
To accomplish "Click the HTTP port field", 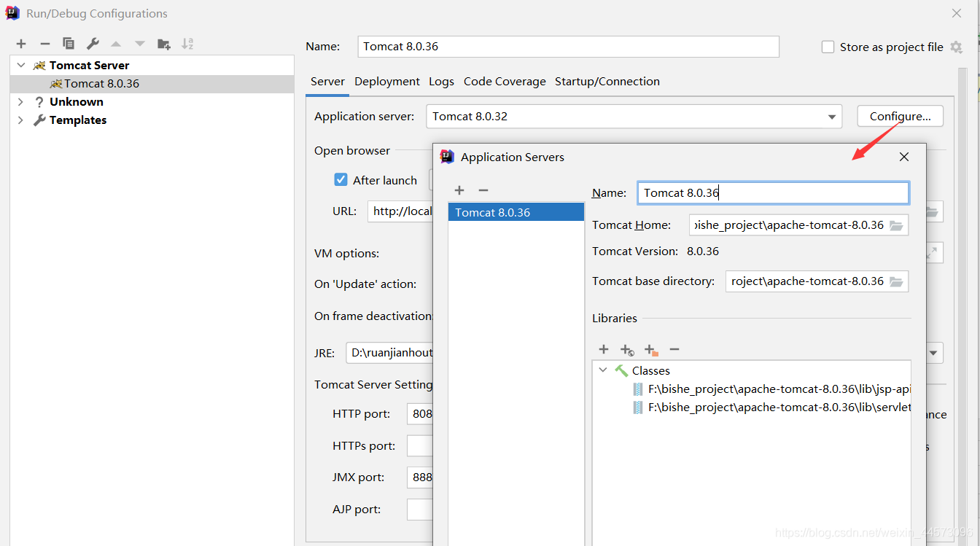I will 420,414.
